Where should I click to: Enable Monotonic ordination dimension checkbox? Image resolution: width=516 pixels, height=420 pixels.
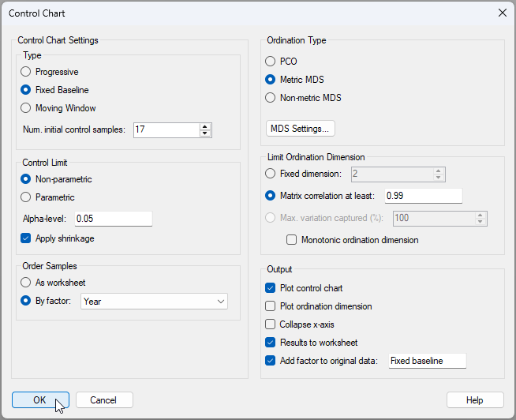pyautogui.click(x=292, y=240)
